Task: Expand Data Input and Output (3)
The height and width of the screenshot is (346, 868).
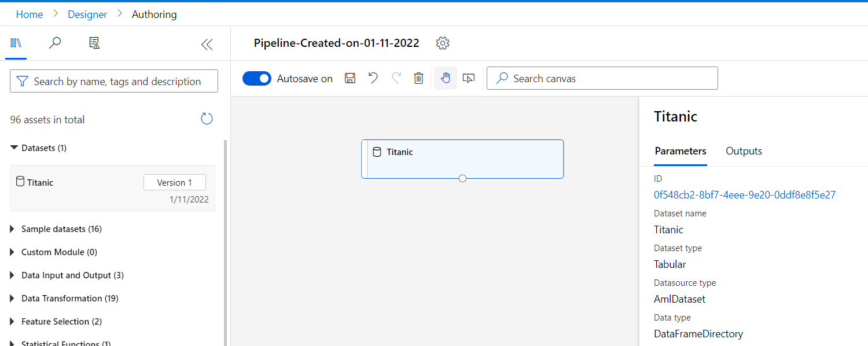Action: coord(13,275)
